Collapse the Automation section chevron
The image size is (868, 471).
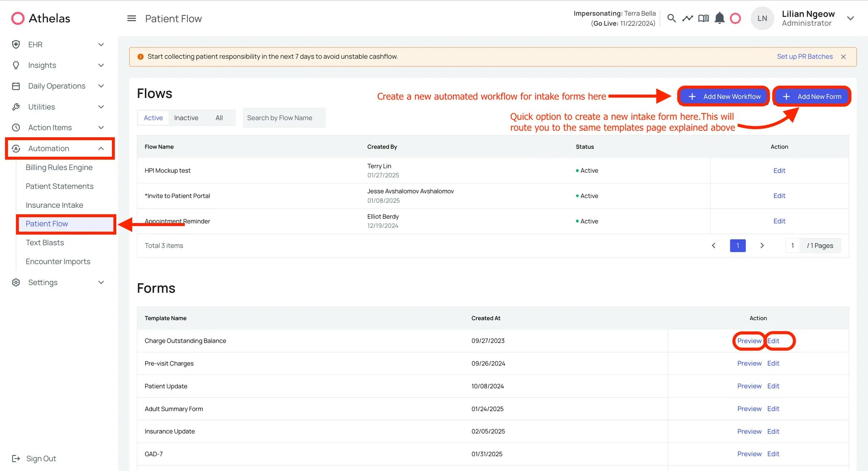(x=101, y=148)
